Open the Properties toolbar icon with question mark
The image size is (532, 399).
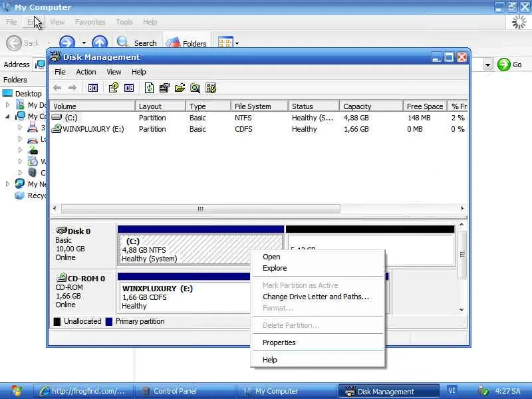113,88
